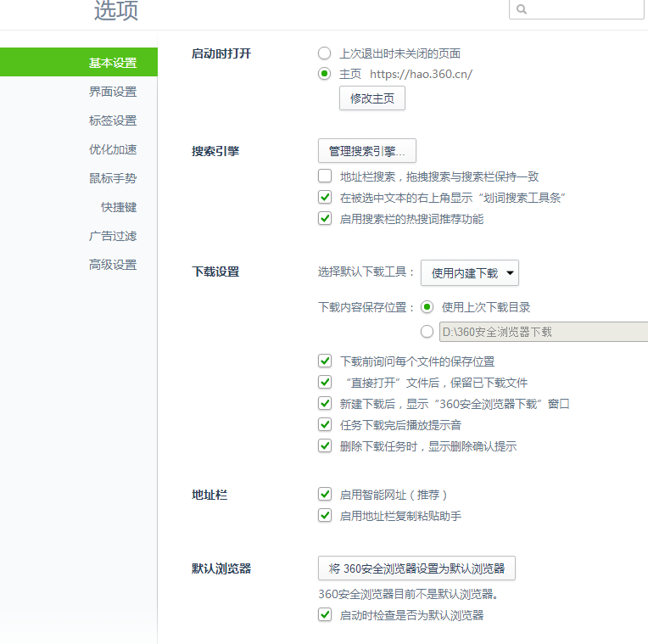Click the options search box
Screen dimensions: 648x644
coord(585,9)
